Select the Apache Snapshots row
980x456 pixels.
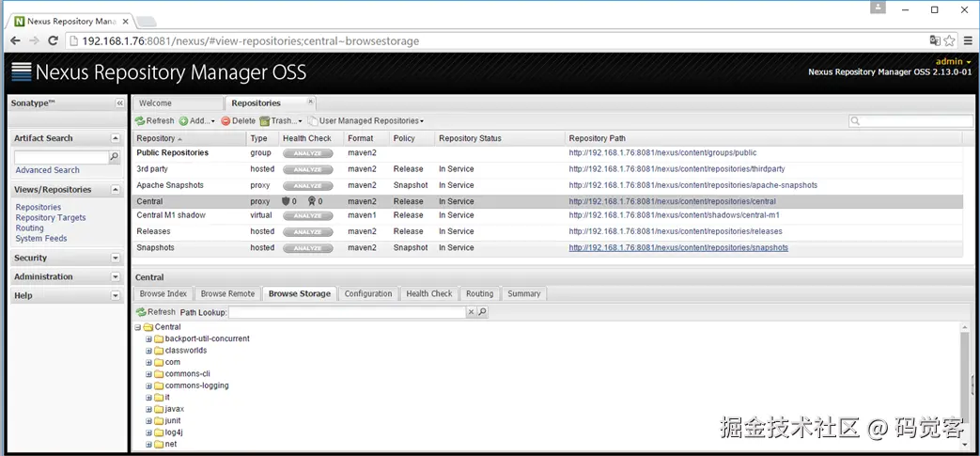(548, 185)
